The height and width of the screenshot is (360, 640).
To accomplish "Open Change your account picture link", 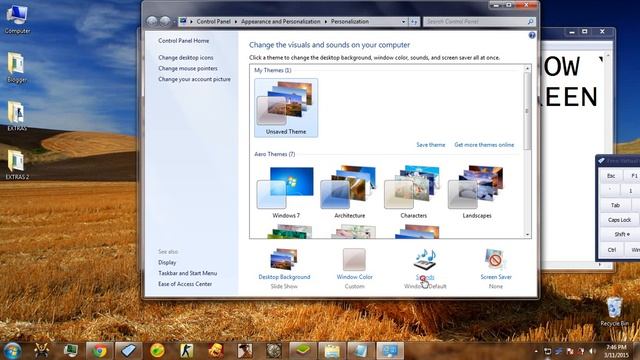I will [x=194, y=79].
